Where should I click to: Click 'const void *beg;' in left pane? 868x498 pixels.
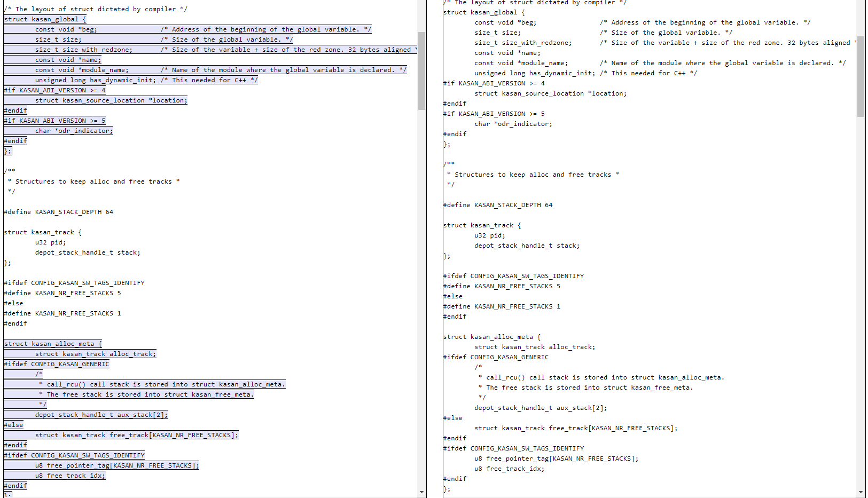66,29
